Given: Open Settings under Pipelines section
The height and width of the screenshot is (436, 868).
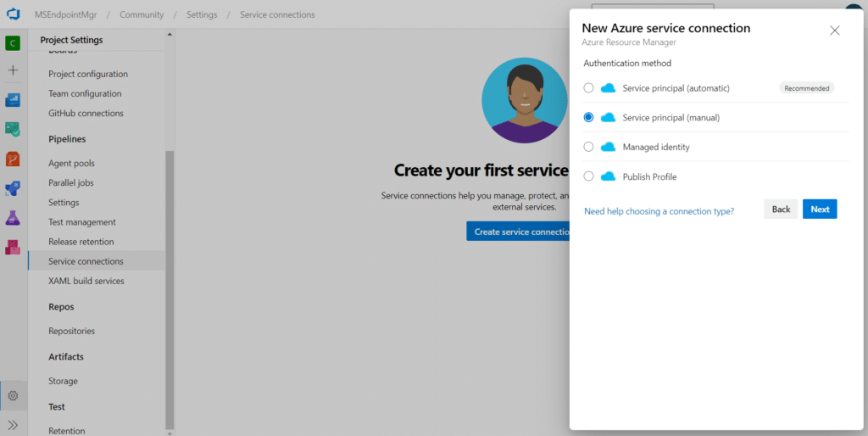Looking at the screenshot, I should point(64,202).
